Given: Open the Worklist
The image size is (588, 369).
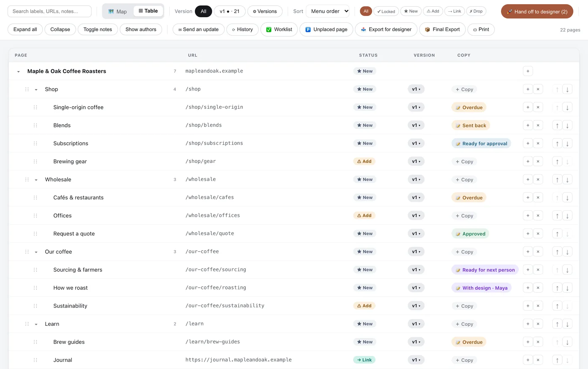Looking at the screenshot, I should [279, 29].
